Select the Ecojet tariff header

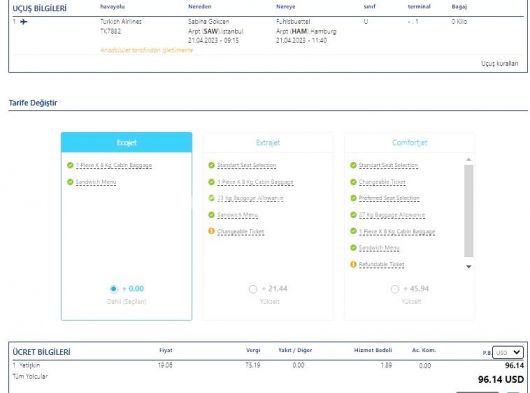tap(126, 142)
